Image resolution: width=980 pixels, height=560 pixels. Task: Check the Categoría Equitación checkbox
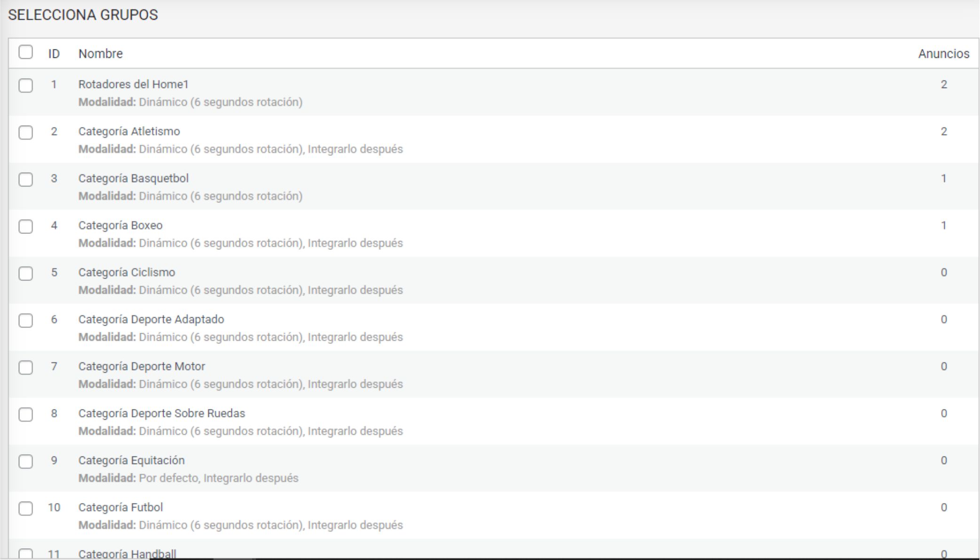point(26,462)
